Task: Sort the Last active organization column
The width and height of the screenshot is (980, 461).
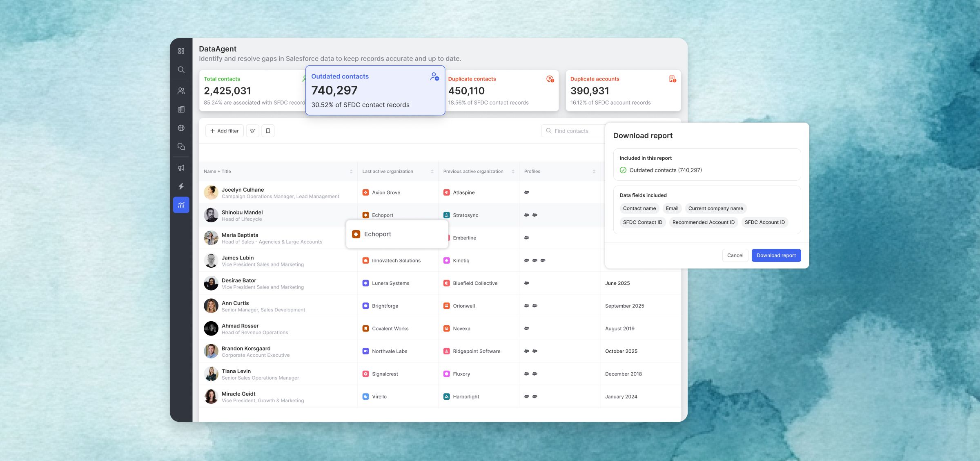Action: [x=432, y=172]
